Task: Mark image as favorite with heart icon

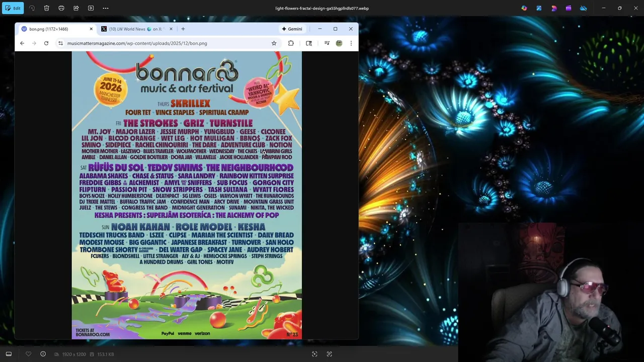Action: pyautogui.click(x=29, y=354)
